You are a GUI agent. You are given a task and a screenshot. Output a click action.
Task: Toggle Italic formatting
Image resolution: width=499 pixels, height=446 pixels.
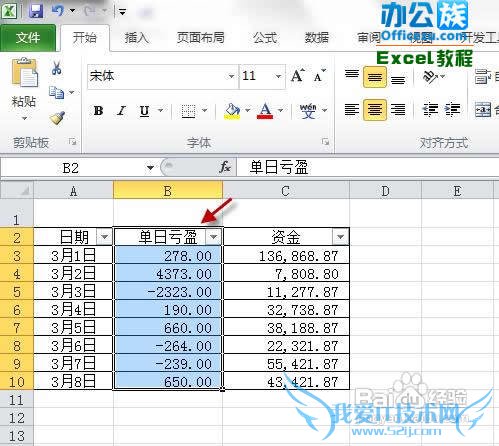click(121, 111)
